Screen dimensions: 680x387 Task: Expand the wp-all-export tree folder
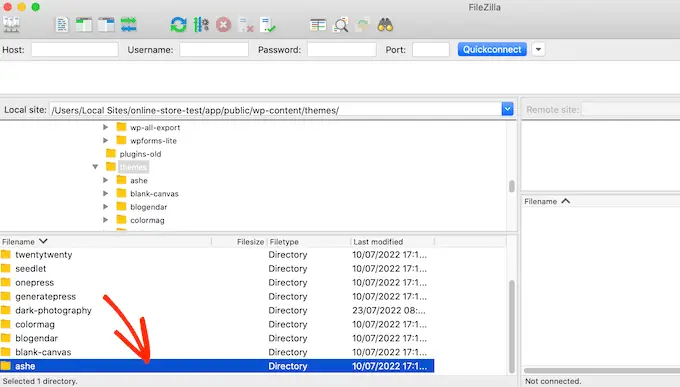(x=105, y=127)
